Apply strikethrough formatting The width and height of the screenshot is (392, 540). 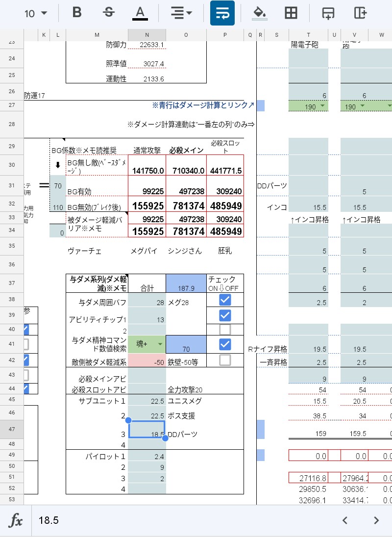108,13
